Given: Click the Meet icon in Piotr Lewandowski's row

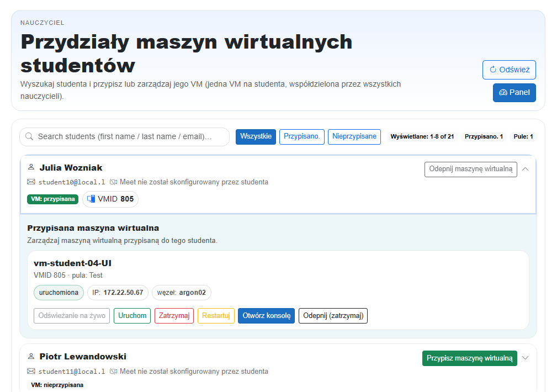Looking at the screenshot, I should 114,371.
